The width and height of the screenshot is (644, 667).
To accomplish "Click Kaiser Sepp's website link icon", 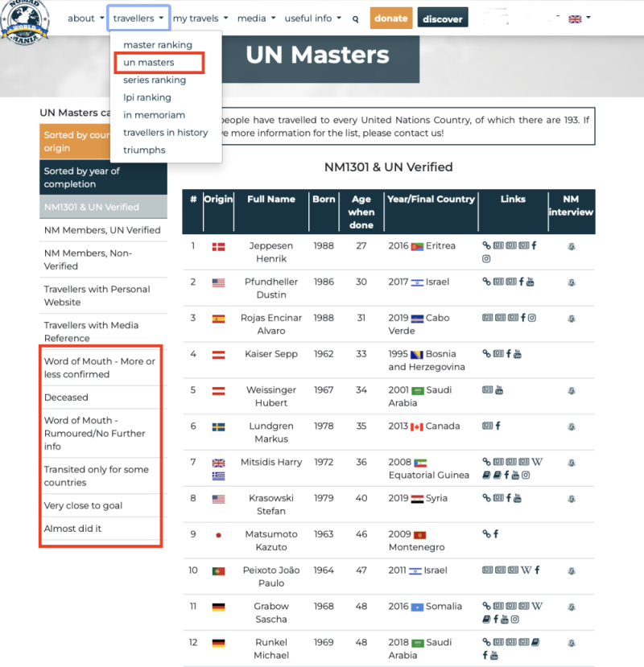I will (486, 354).
